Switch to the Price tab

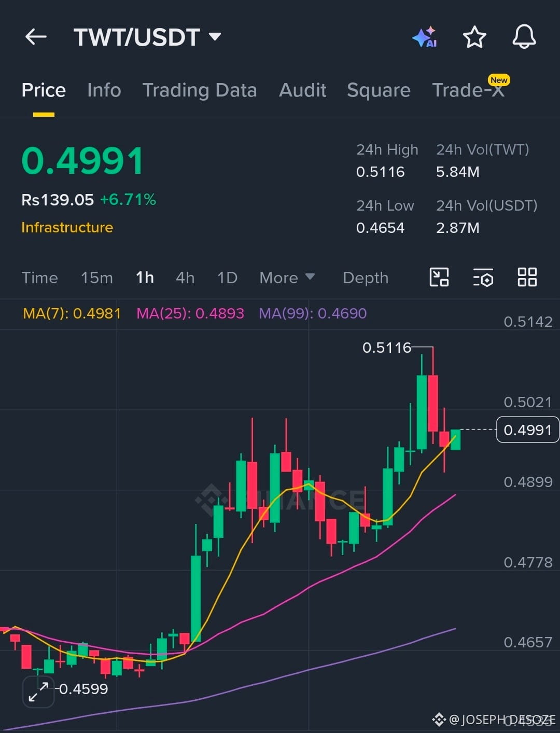[44, 90]
